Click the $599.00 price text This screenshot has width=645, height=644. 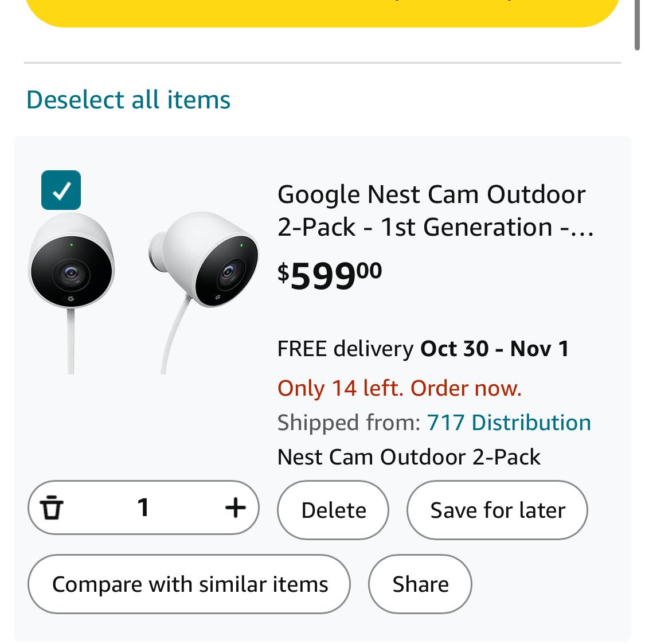pyautogui.click(x=330, y=276)
